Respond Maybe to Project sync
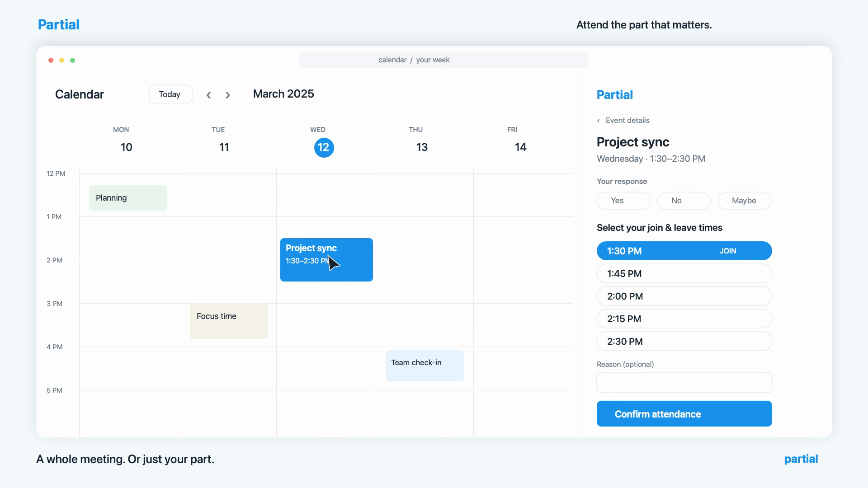 point(744,201)
